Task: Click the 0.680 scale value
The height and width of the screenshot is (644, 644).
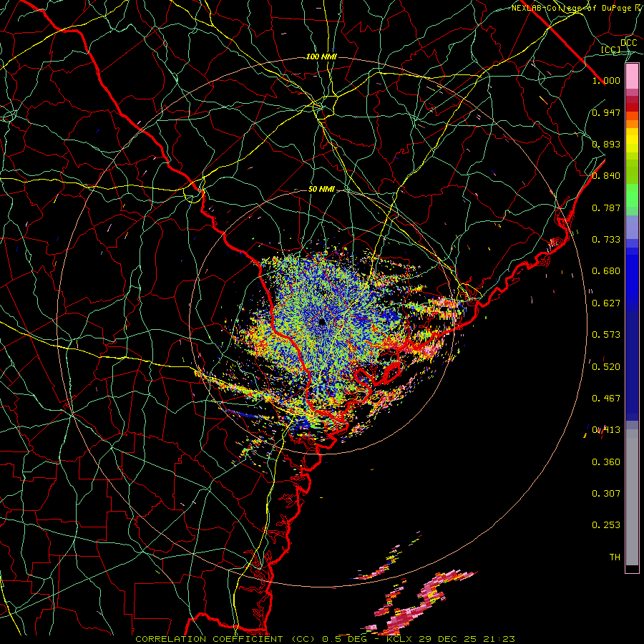Action: click(x=606, y=271)
